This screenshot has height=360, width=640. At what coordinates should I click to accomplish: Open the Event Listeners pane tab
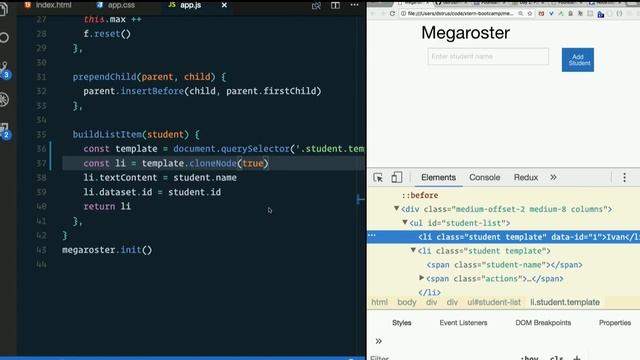coord(463,322)
